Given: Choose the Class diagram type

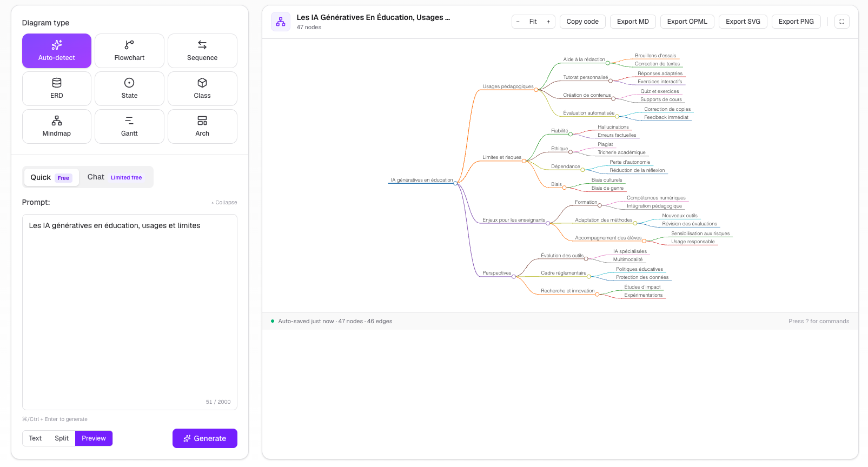Looking at the screenshot, I should 202,89.
